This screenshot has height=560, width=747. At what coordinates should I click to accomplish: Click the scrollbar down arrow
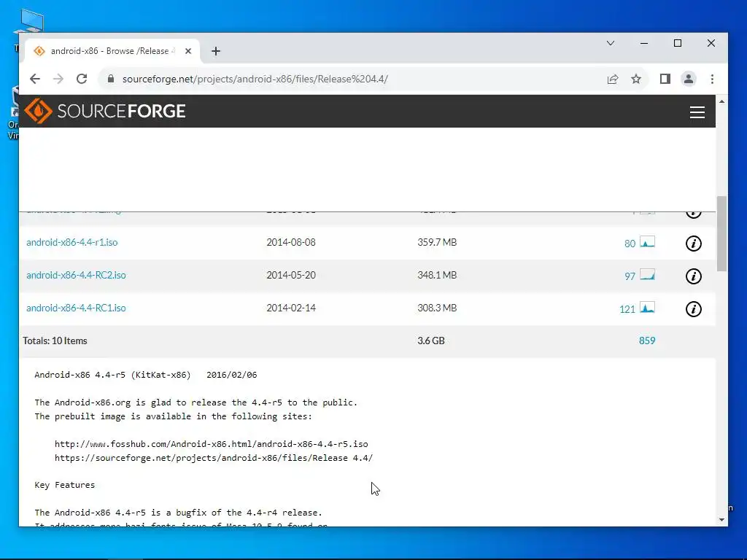(x=721, y=520)
